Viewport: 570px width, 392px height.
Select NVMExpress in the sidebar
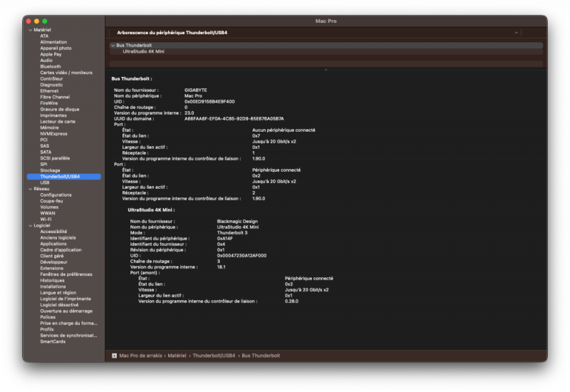(54, 134)
